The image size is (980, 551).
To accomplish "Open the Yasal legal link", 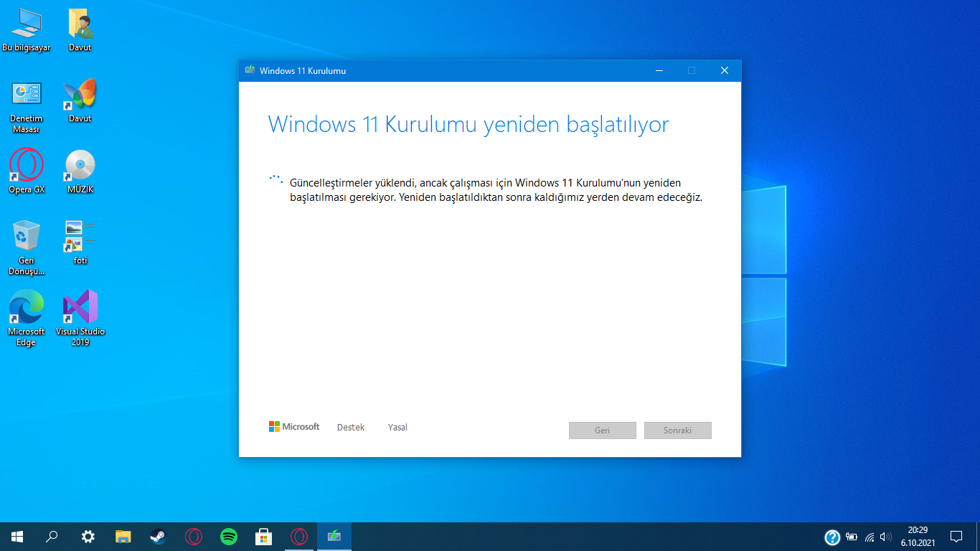I will 397,428.
